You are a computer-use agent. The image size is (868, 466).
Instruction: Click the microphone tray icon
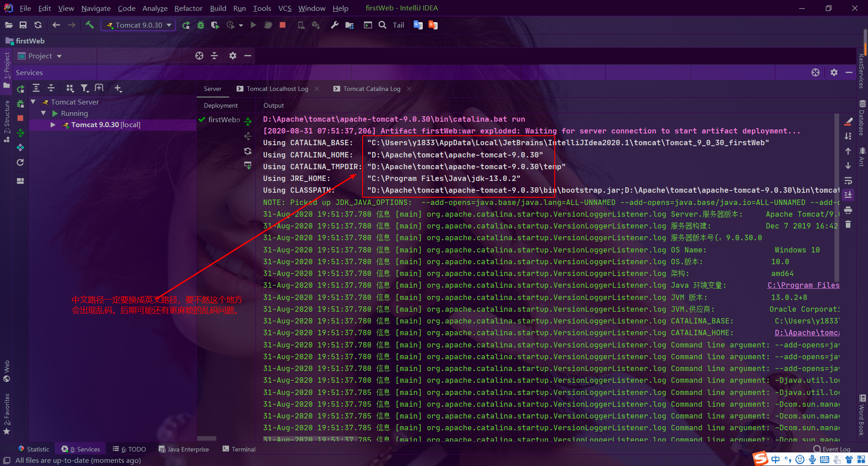(812, 460)
